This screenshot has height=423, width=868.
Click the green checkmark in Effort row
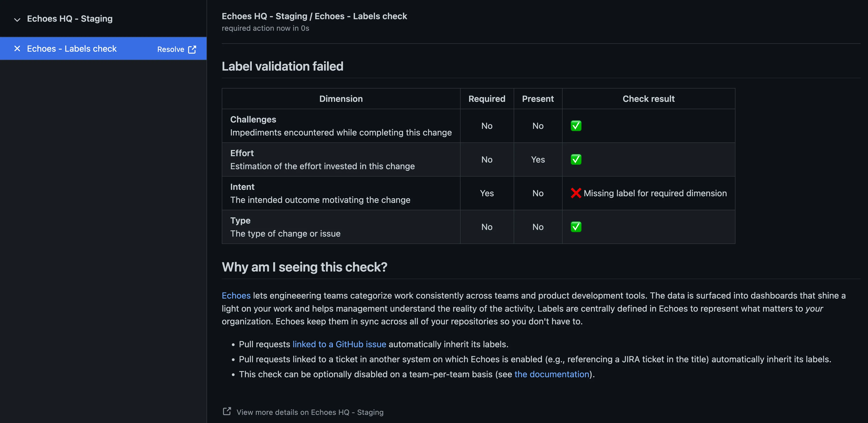[576, 159]
